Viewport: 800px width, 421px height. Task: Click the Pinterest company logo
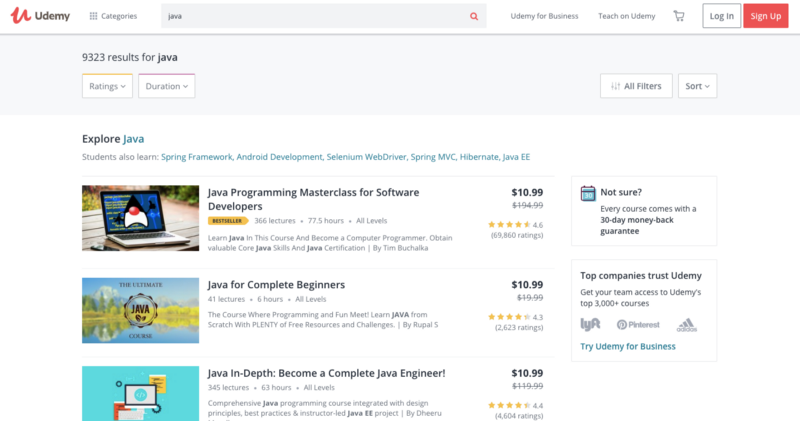pyautogui.click(x=638, y=325)
